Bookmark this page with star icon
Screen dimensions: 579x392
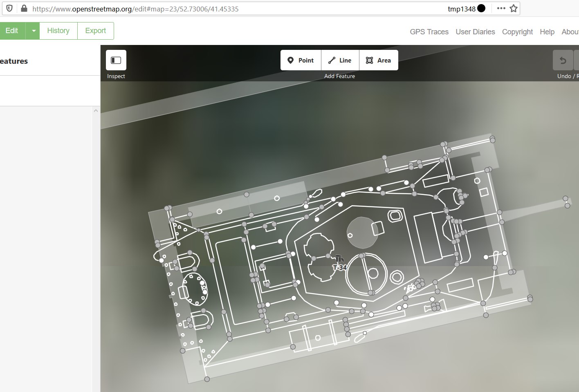514,8
